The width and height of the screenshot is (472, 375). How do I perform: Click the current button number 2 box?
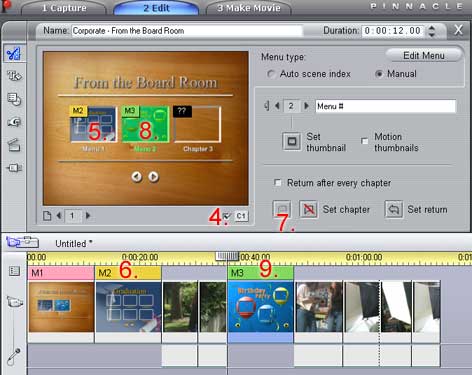tap(291, 106)
